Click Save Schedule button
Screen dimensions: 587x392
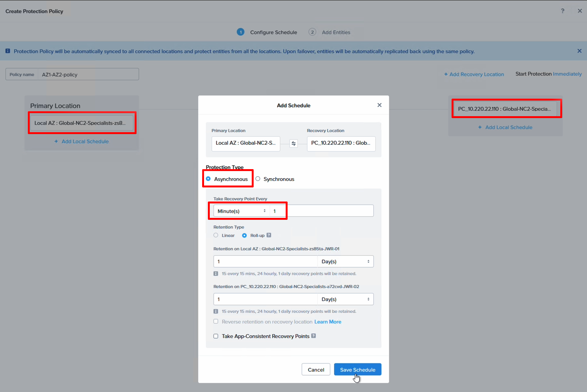click(x=357, y=370)
